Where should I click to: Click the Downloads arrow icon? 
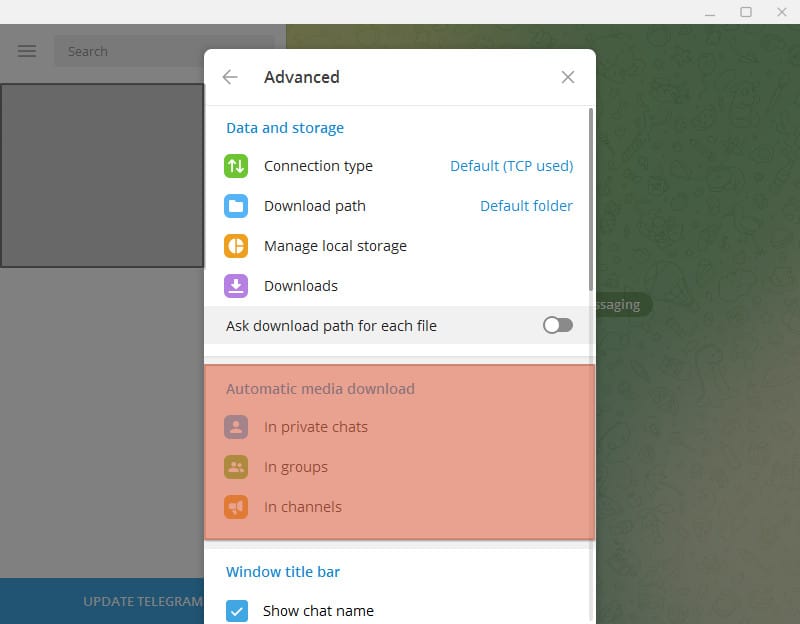coord(236,286)
